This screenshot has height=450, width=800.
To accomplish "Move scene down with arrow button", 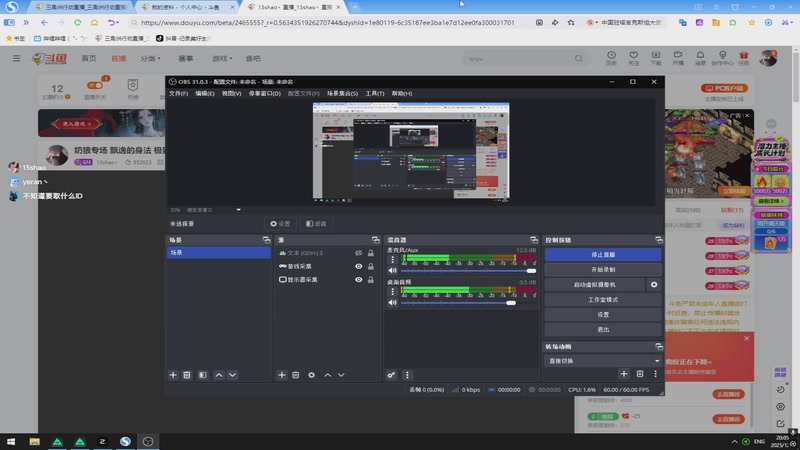I will (232, 375).
